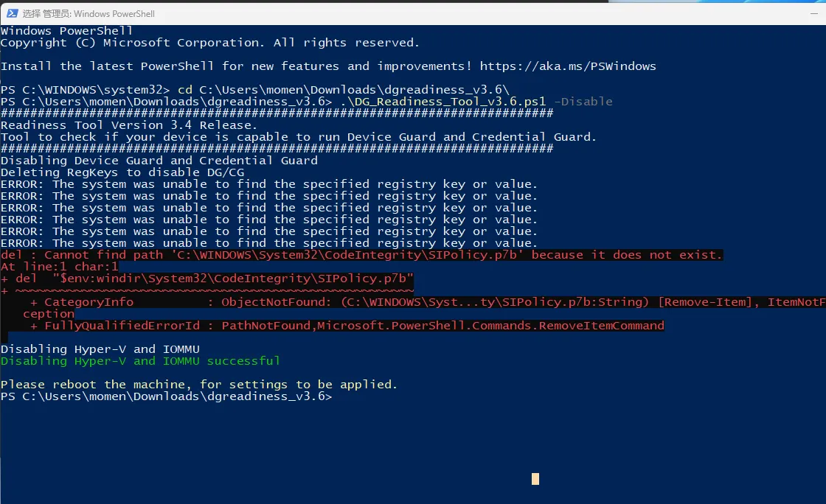Click the FullyQualifiedErrorId error line

click(x=347, y=326)
